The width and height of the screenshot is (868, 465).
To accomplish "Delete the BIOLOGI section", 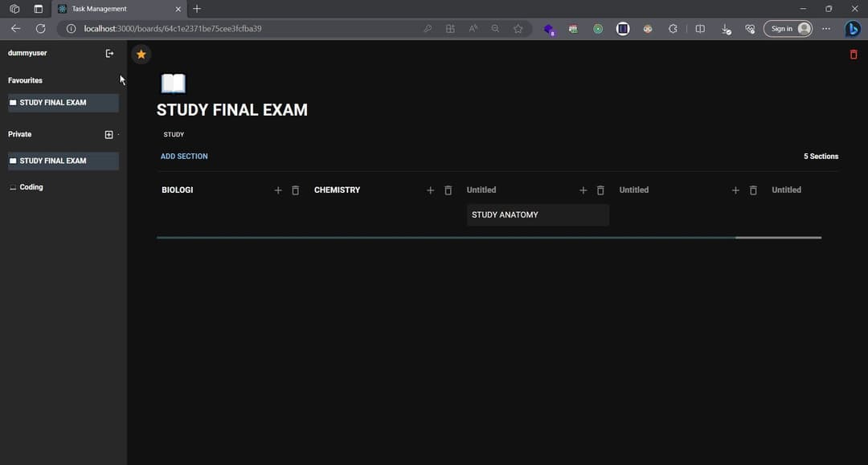I will point(296,190).
